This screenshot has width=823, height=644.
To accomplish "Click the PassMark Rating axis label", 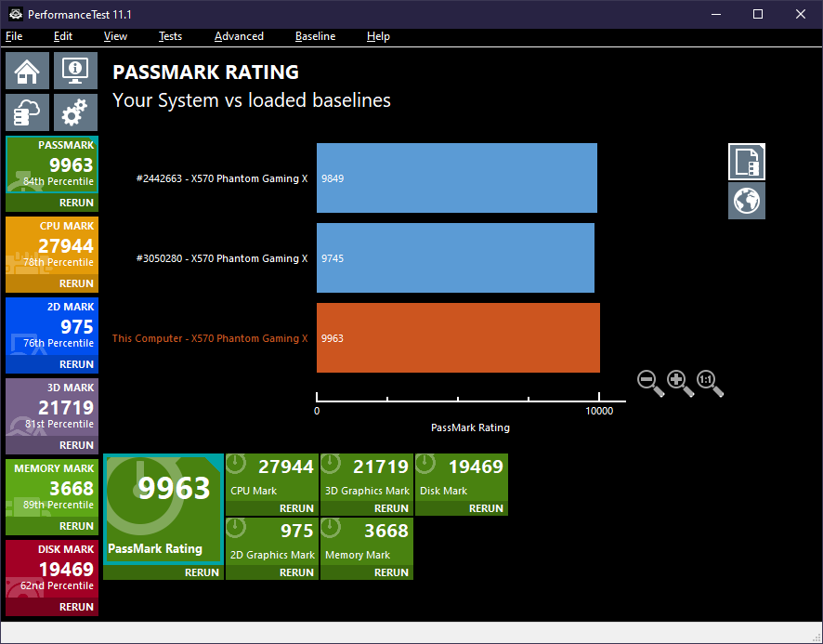I will (470, 427).
